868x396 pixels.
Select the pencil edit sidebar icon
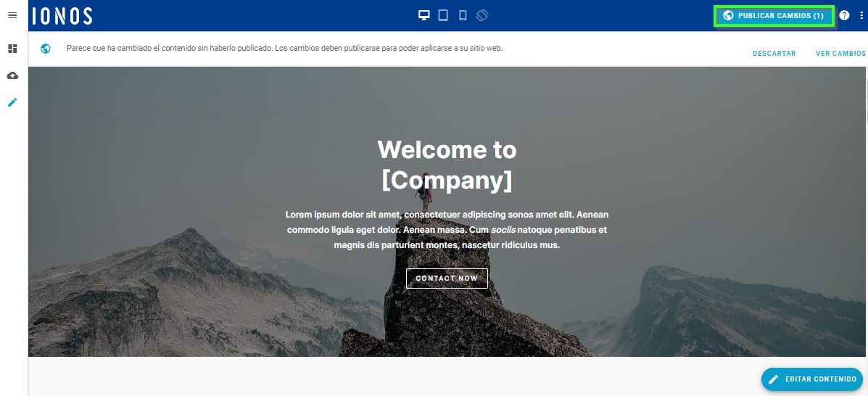click(x=12, y=102)
